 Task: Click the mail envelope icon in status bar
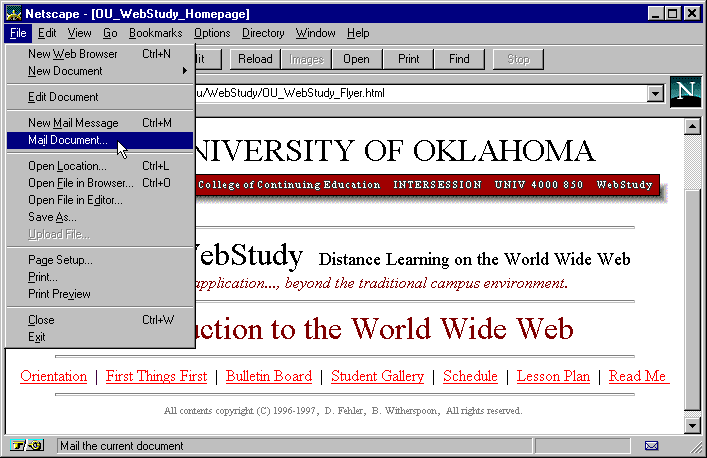(x=651, y=446)
